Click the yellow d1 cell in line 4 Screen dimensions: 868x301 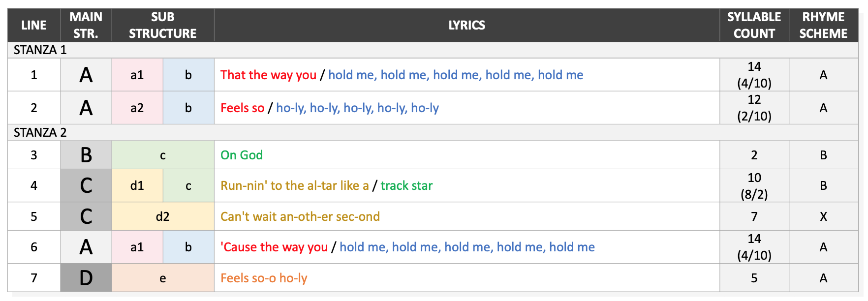click(x=137, y=186)
